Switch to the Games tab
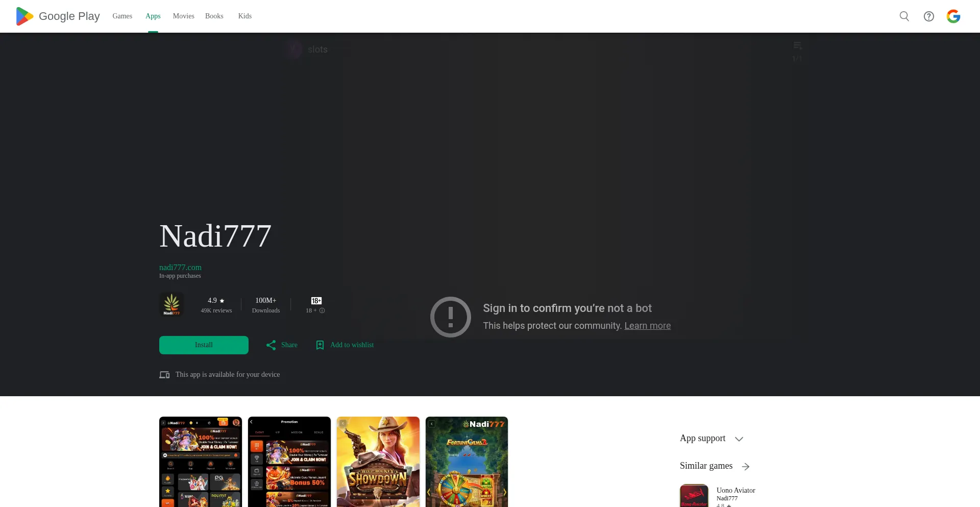The width and height of the screenshot is (980, 507). 122,16
